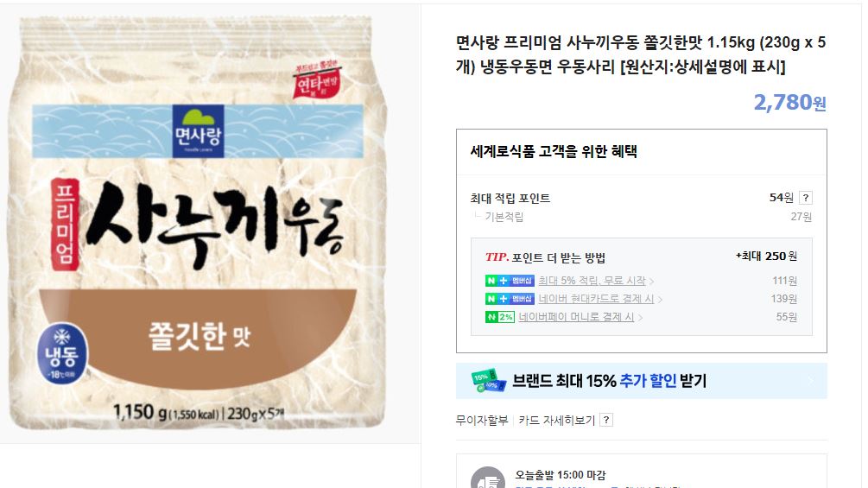
Task: Open the 네이버페이 머니로 결제 시 link
Action: 576,317
